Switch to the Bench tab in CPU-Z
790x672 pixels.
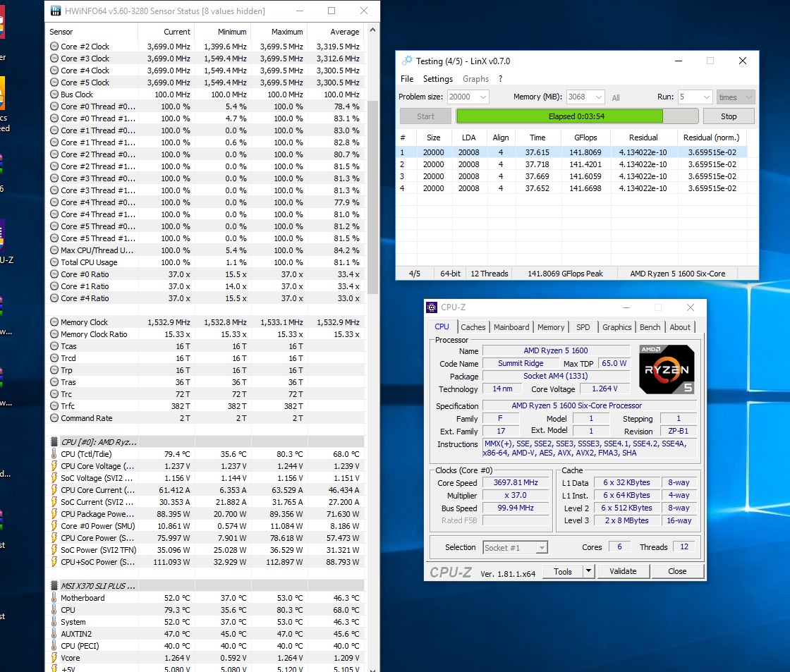[x=650, y=327]
